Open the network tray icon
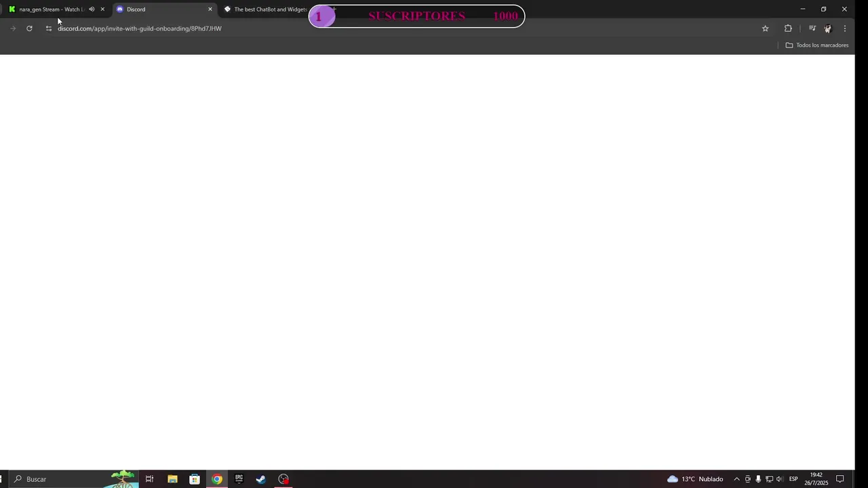868x488 pixels. pyautogui.click(x=769, y=479)
